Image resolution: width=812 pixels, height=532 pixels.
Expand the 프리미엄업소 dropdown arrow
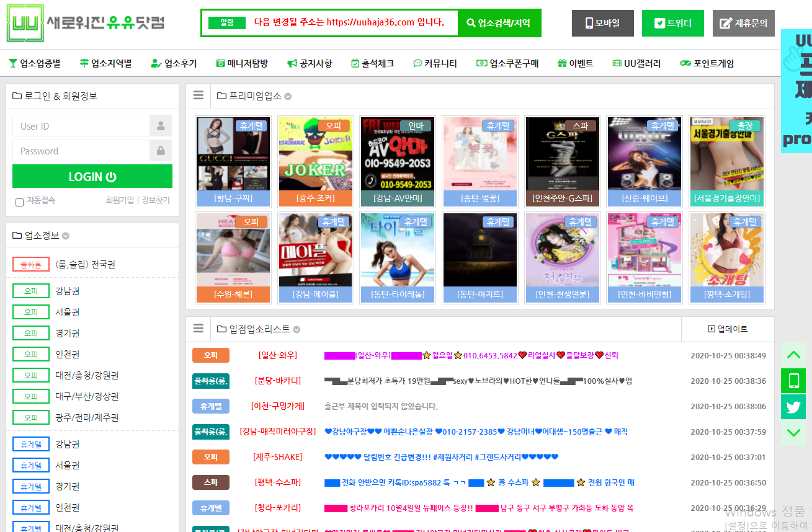(288, 97)
